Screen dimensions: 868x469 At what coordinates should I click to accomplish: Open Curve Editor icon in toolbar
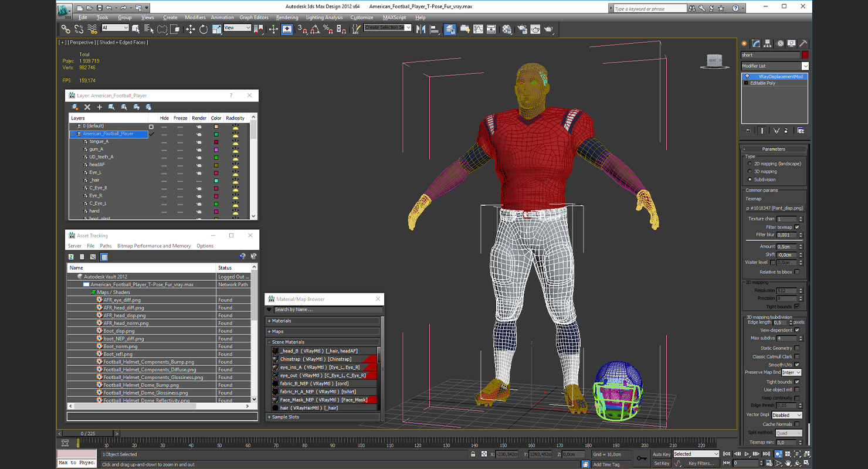(478, 29)
